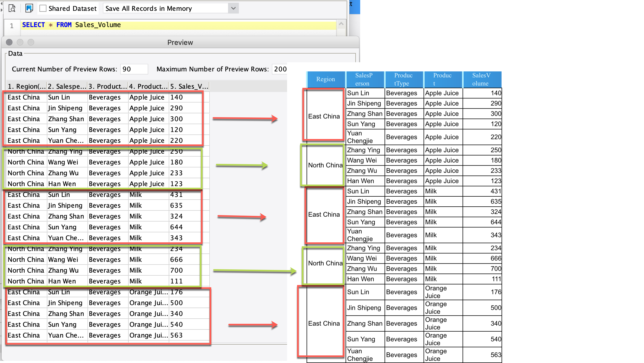Viewport: 644px width, 363px height.
Task: Click the SalesVolume header in the report table
Action: (x=481, y=79)
